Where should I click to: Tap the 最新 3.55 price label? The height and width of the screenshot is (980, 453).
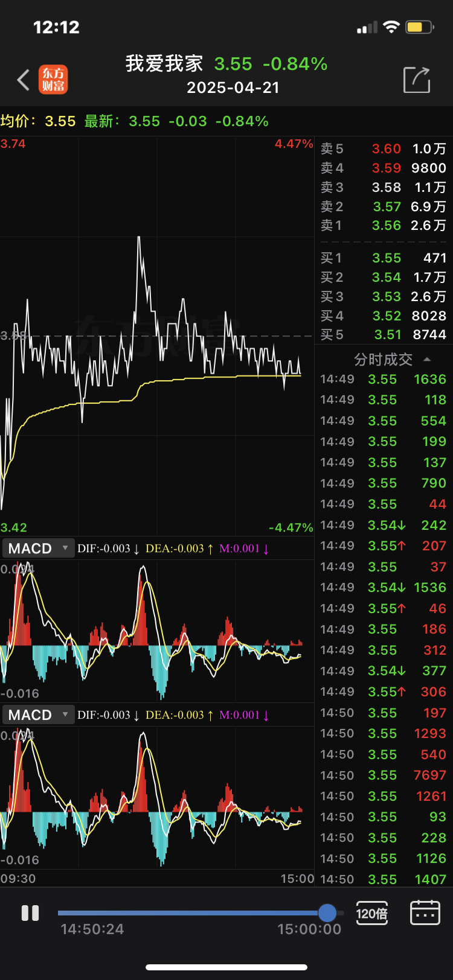(x=122, y=121)
